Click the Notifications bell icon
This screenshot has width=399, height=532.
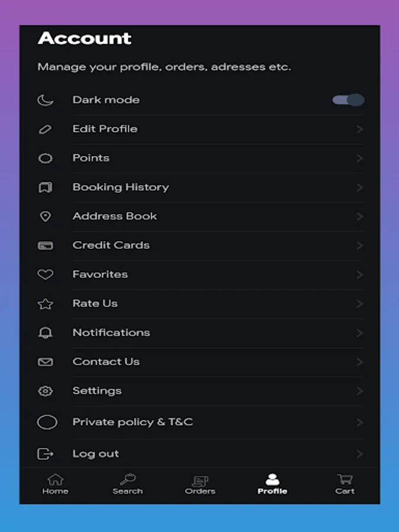(x=46, y=333)
